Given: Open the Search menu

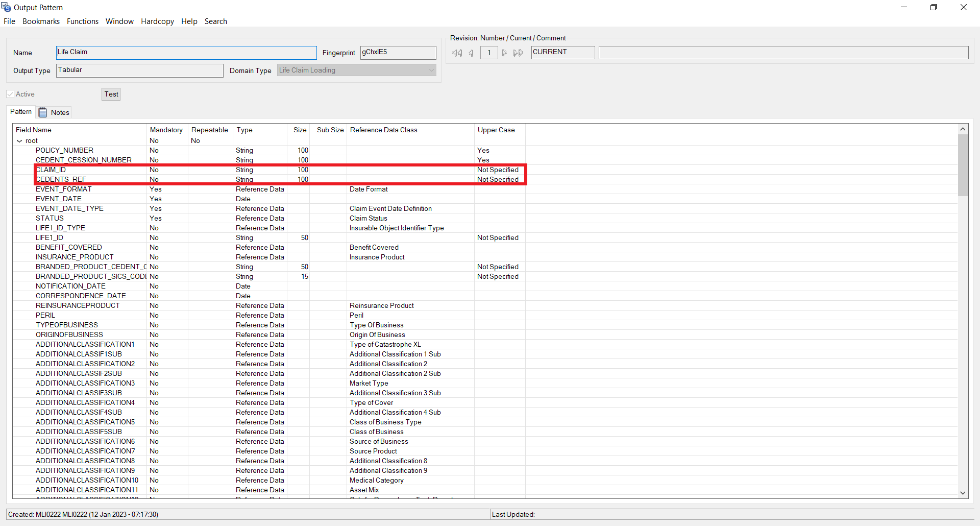Looking at the screenshot, I should click(215, 21).
